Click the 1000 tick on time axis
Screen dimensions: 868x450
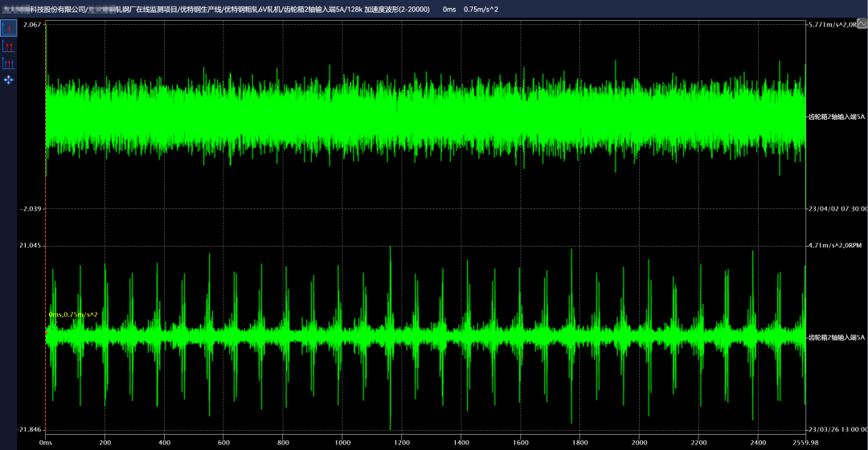point(342,443)
